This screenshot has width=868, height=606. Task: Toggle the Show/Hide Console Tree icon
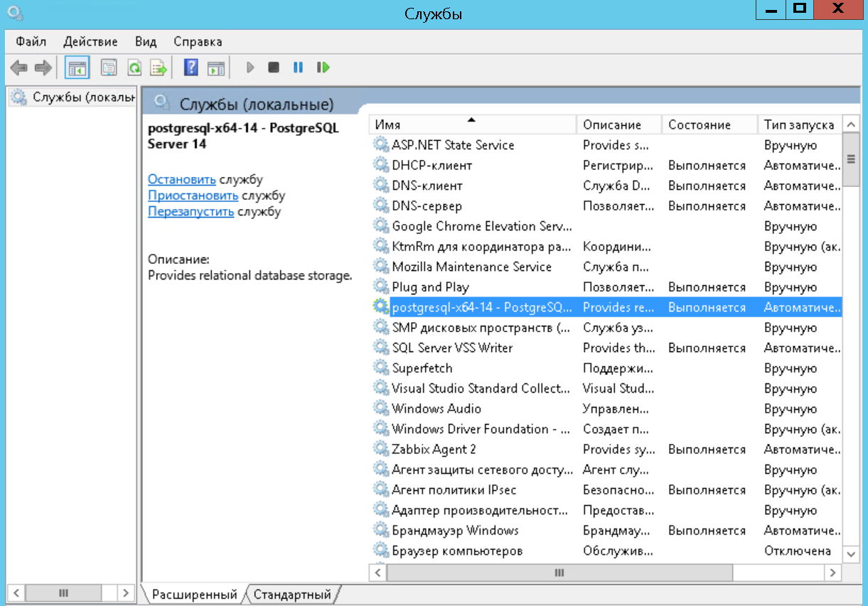[x=77, y=68]
